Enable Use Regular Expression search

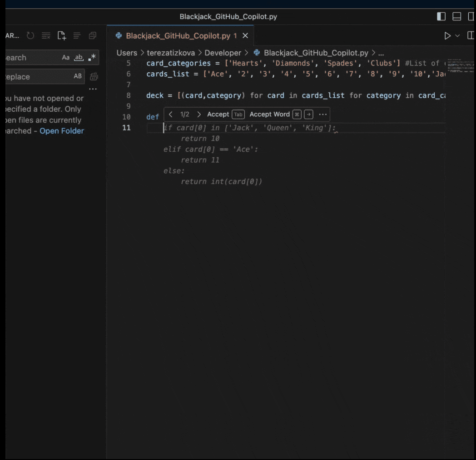point(92,57)
